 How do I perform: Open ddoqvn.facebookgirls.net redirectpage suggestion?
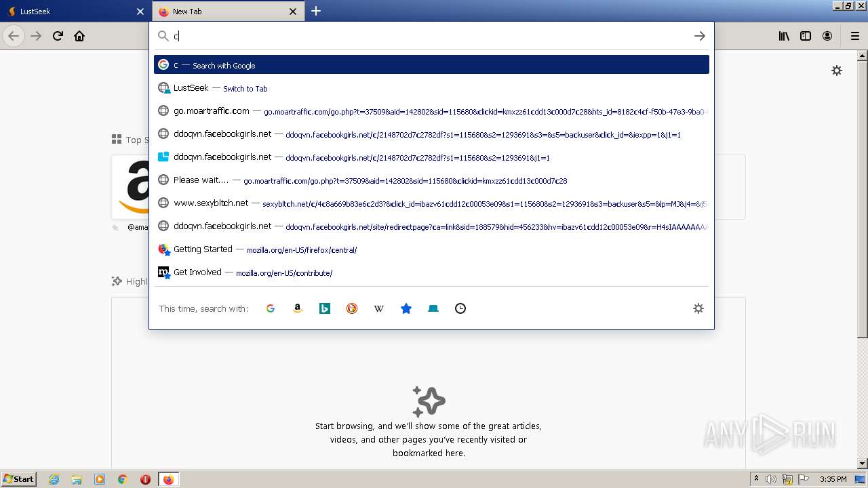point(431,226)
